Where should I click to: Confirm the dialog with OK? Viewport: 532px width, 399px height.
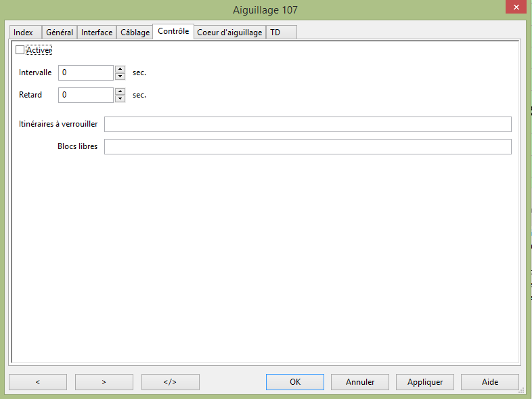pos(295,382)
